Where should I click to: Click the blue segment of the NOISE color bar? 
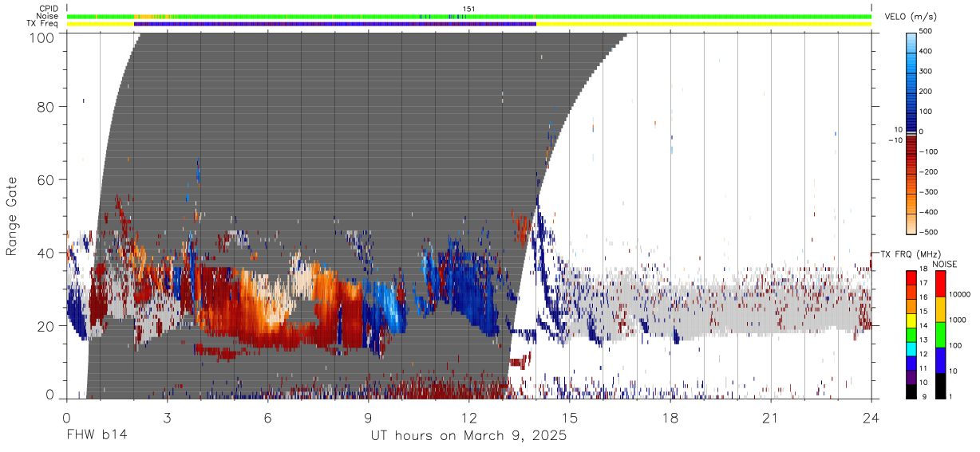coord(939,360)
